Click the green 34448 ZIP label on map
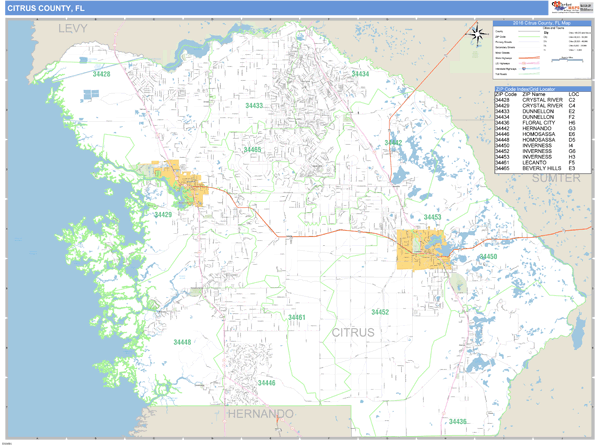 (182, 342)
